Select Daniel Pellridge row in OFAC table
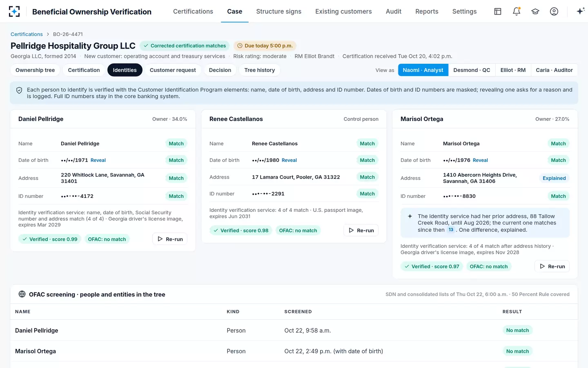The image size is (588, 368). (294, 330)
